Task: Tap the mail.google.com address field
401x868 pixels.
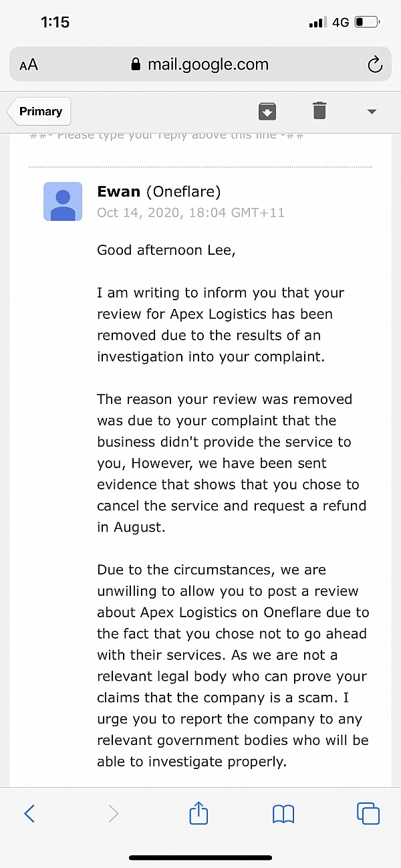Action: [208, 65]
